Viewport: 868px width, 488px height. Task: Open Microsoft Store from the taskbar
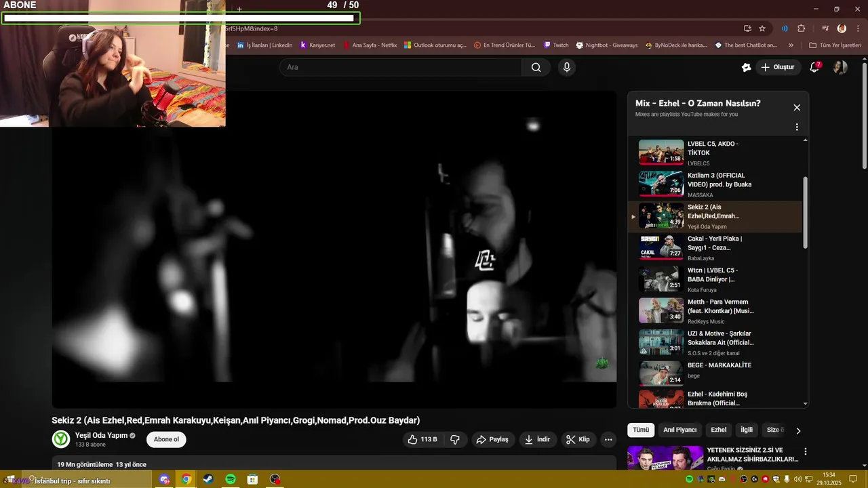click(x=252, y=479)
